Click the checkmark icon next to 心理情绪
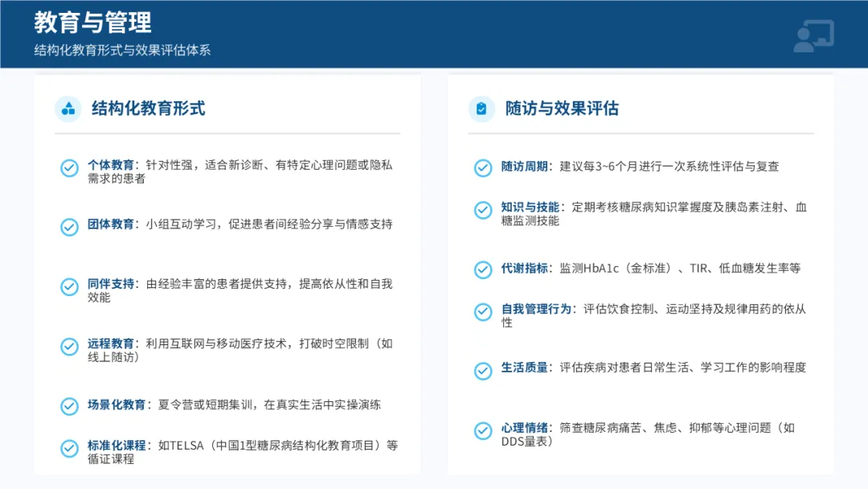Image resolution: width=868 pixels, height=489 pixels. [483, 430]
